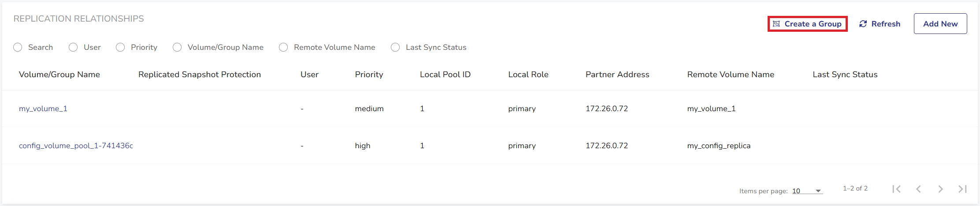Click the Replicated Snapshot Protection column header

tap(199, 75)
